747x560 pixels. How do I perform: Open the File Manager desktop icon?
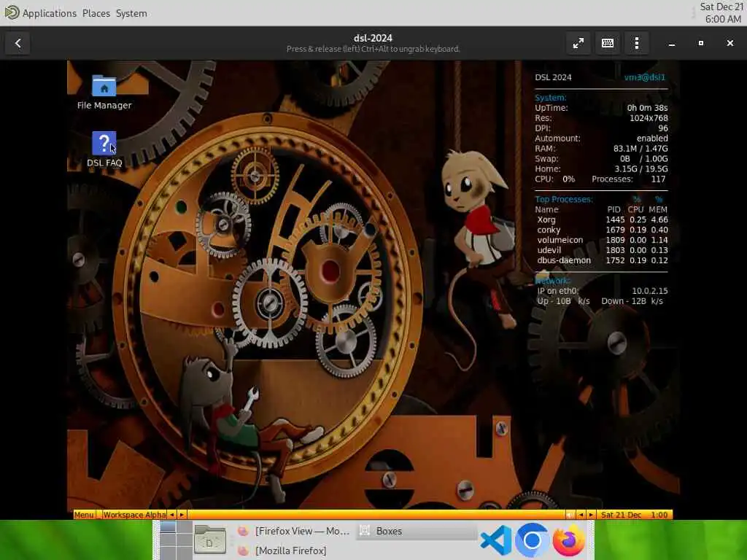click(x=104, y=93)
